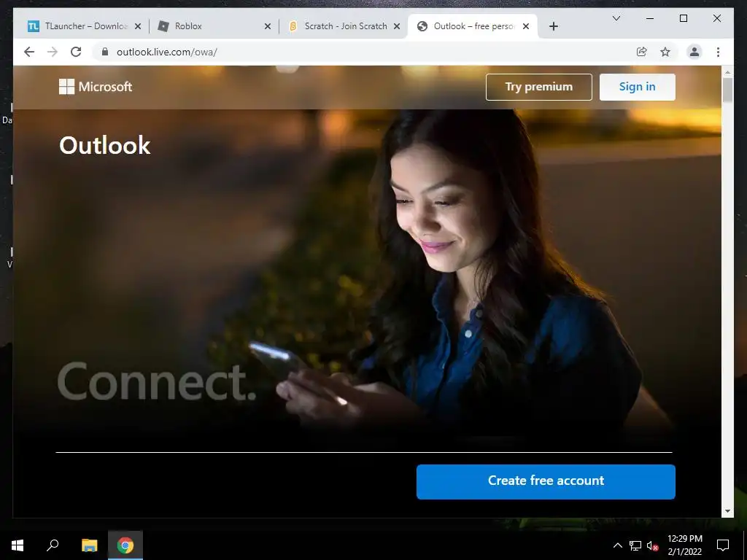Expand the tab search chevron
Screen dimensions: 747x560
[x=616, y=18]
